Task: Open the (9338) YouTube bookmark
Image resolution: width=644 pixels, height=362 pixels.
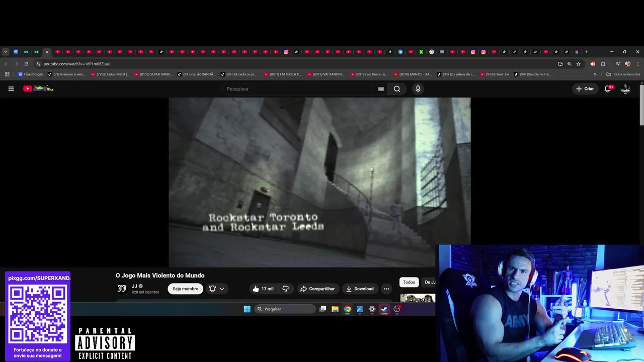Action: coord(495,74)
